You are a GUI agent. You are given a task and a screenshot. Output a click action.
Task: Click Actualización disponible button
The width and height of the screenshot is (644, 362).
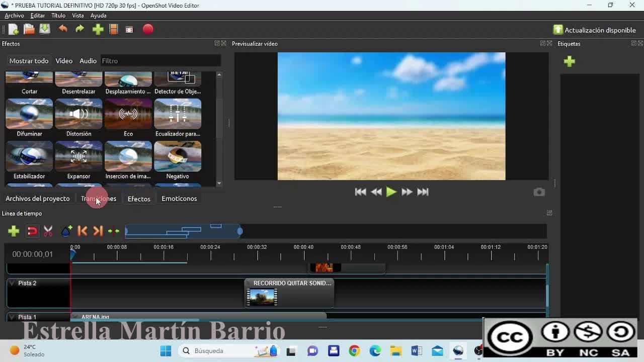tap(594, 30)
